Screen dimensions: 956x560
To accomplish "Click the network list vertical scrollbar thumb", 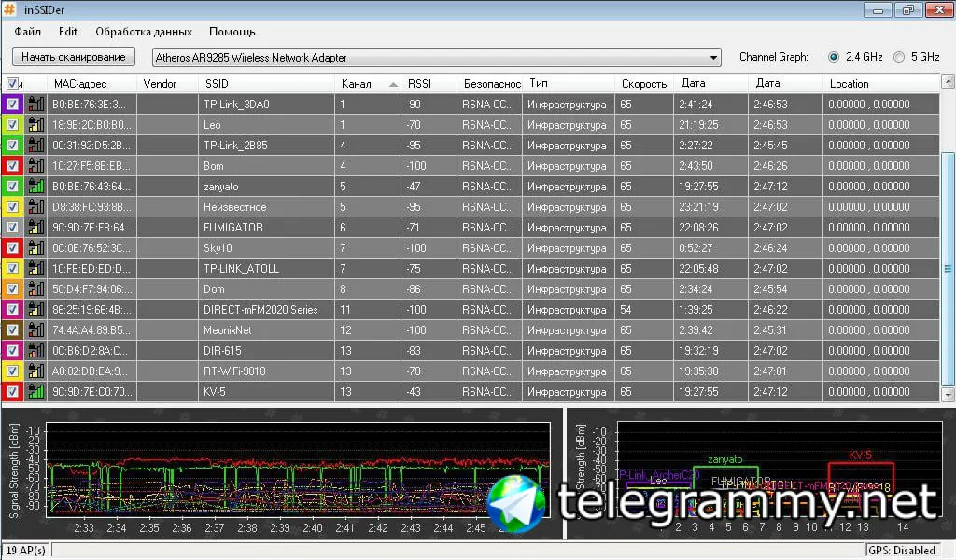I will pos(948,268).
